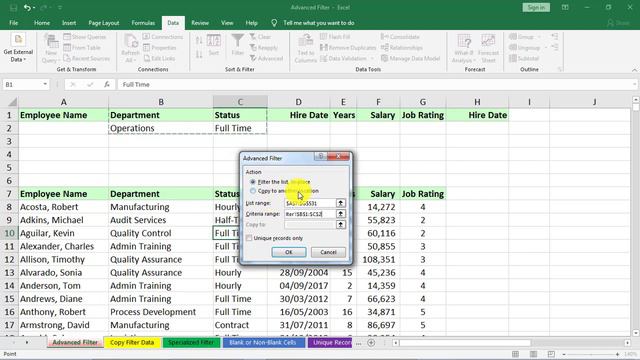Click the Relationships icon
The height and width of the screenshot is (360, 640).
[x=384, y=48]
